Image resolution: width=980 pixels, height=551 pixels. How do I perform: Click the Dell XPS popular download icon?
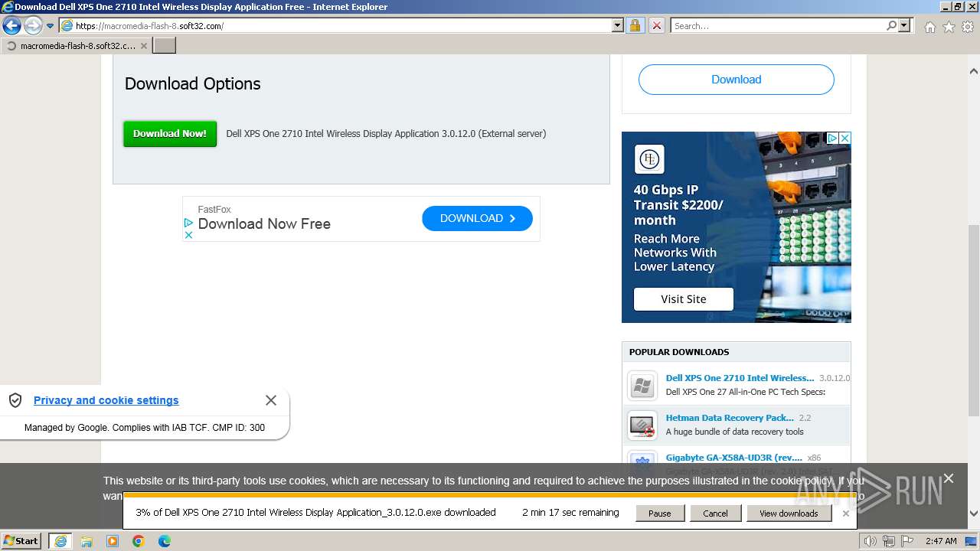point(642,386)
